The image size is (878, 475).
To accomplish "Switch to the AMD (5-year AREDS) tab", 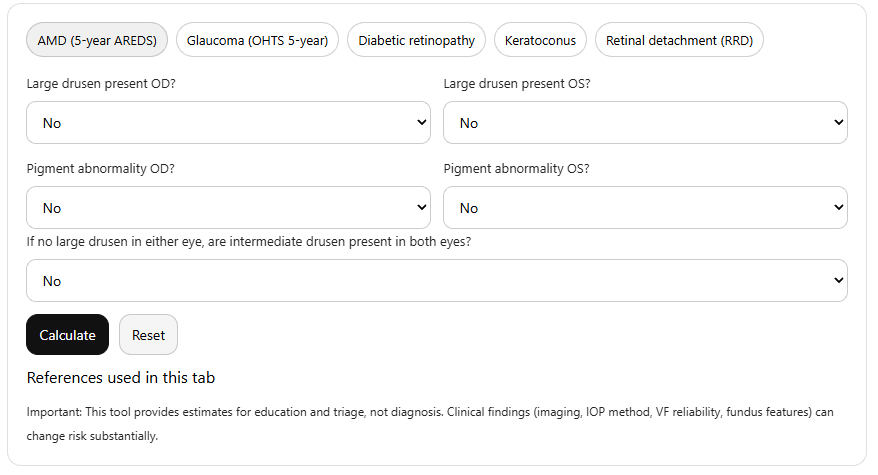I will coord(97,41).
